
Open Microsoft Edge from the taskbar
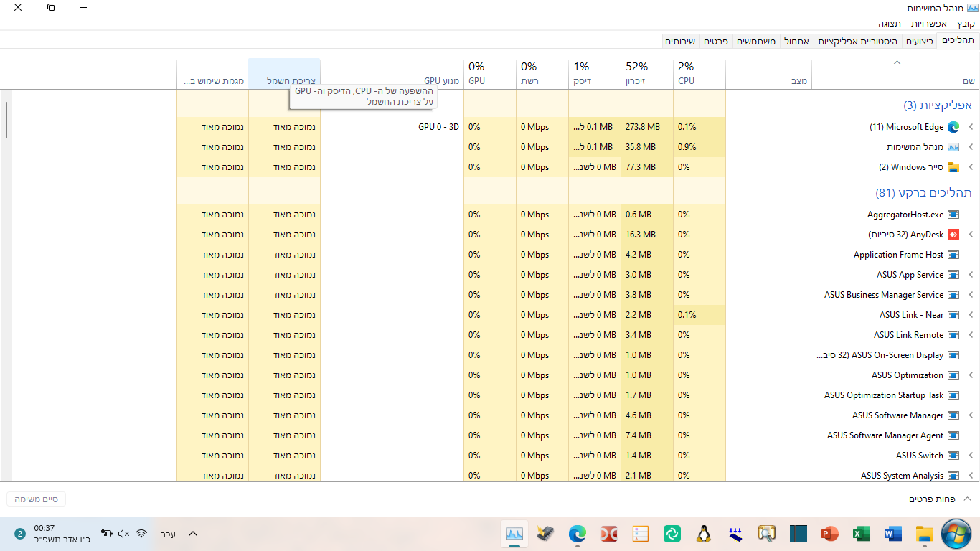pos(578,534)
